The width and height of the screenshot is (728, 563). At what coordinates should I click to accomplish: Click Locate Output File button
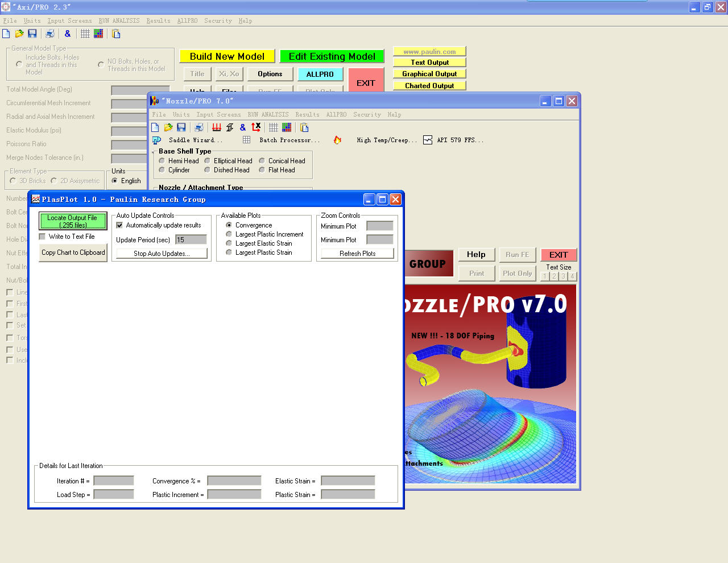coord(73,221)
